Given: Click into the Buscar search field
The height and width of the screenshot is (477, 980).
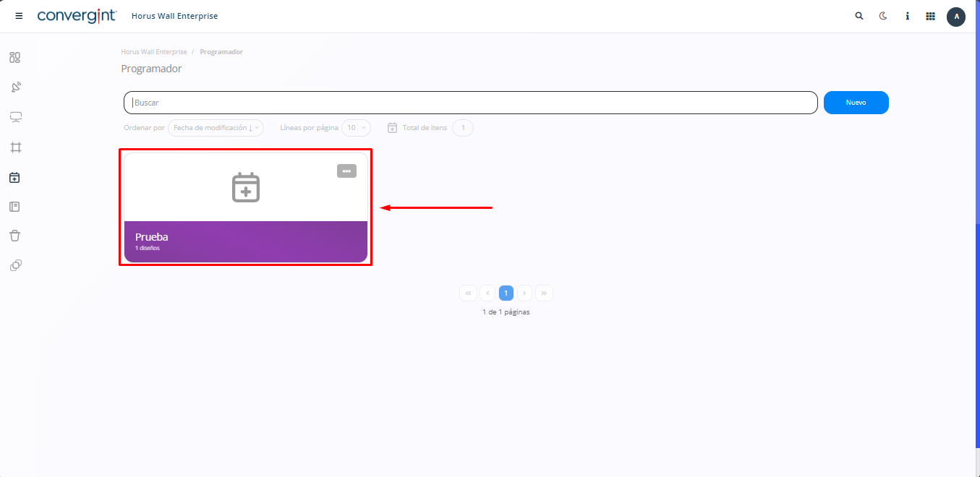Looking at the screenshot, I should [x=470, y=103].
